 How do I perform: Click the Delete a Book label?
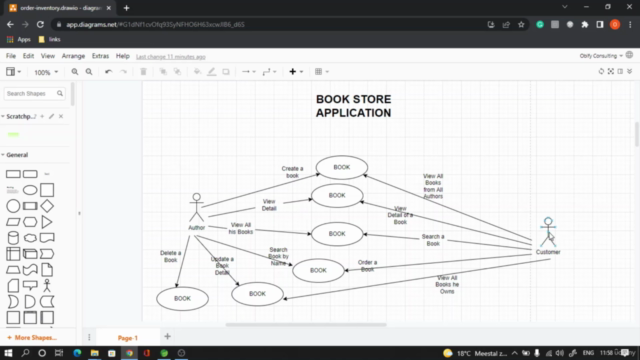171,256
